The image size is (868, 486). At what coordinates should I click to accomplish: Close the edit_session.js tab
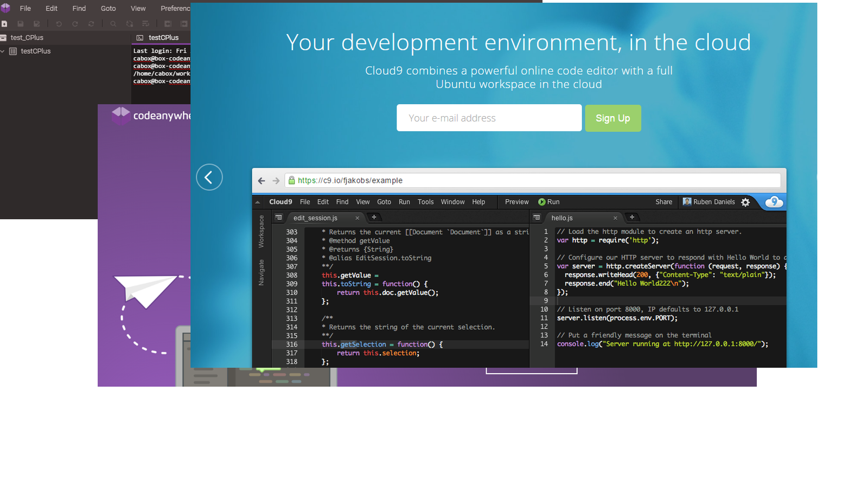point(358,218)
